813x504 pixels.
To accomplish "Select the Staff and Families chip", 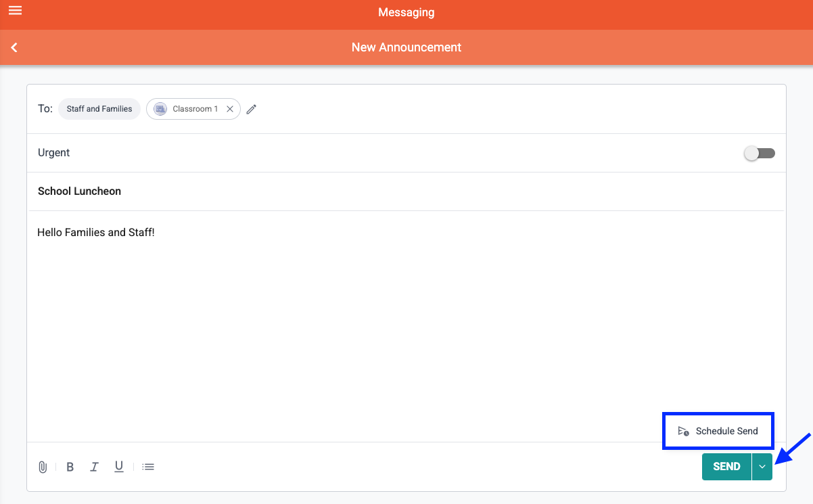I will (x=99, y=109).
